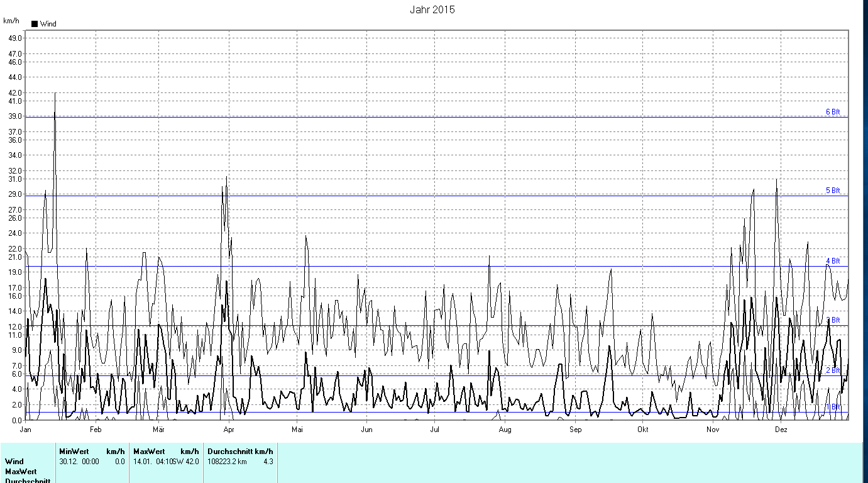Click the Jul month label
The width and height of the screenshot is (868, 483).
click(434, 430)
